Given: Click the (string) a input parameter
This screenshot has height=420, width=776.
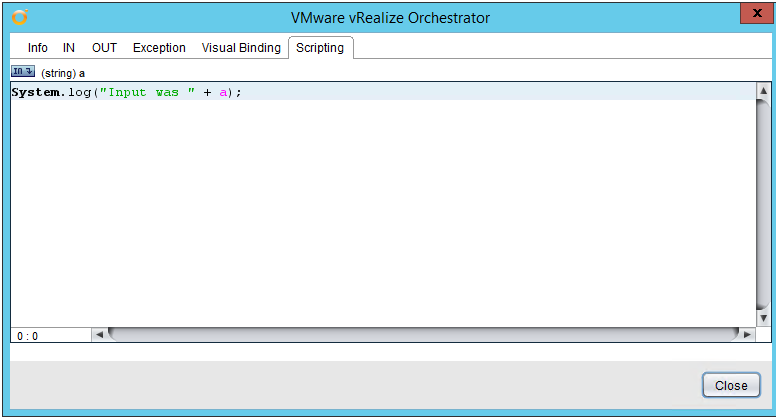Looking at the screenshot, I should tap(63, 73).
